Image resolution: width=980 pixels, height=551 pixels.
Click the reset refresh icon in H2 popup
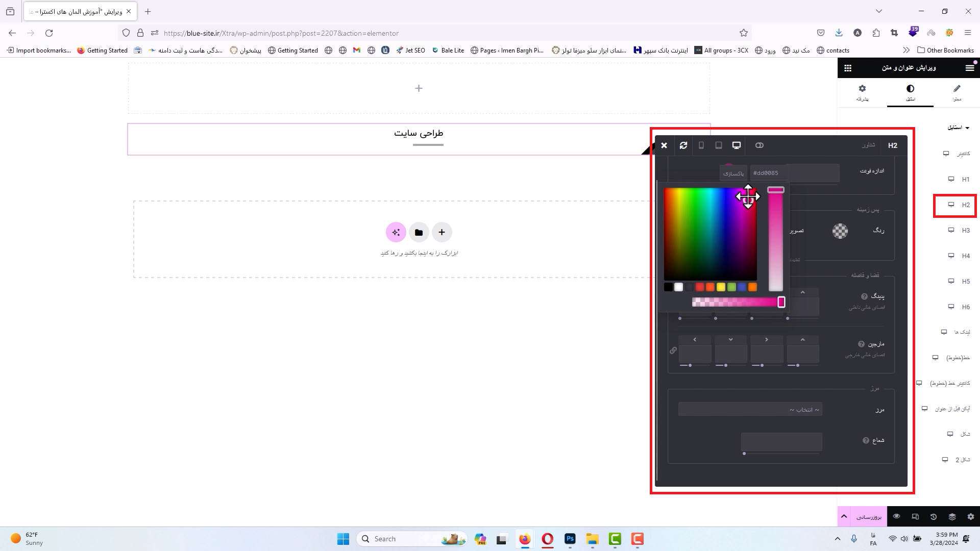point(683,145)
